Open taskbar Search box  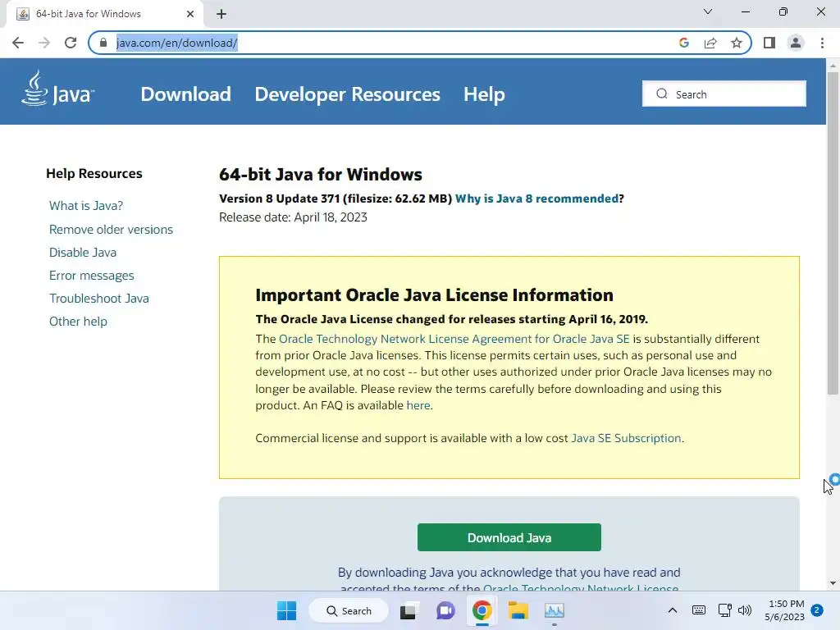point(349,610)
